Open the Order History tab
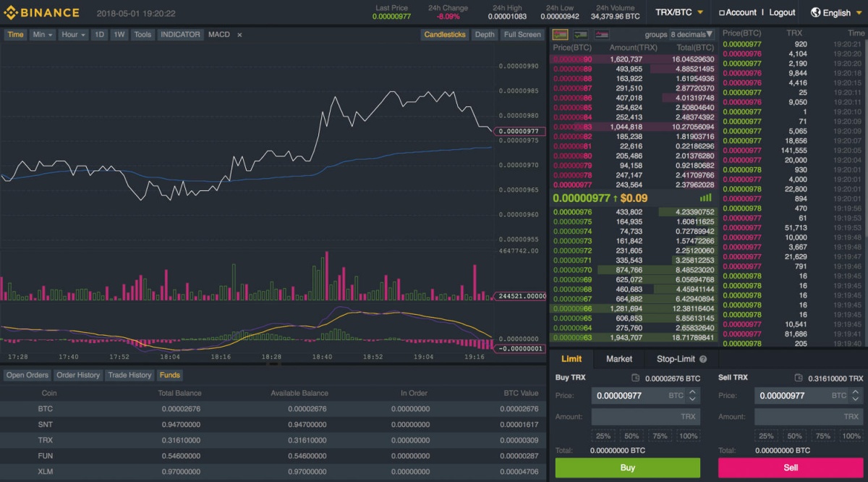 point(78,375)
